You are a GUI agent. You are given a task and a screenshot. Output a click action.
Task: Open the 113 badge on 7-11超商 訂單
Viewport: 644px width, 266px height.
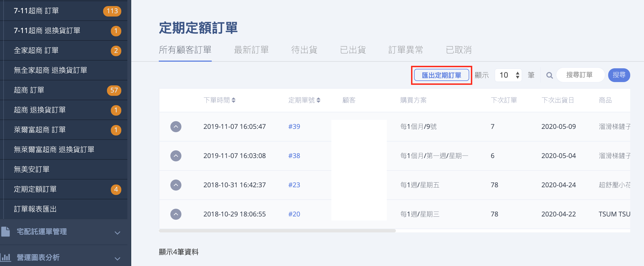112,11
